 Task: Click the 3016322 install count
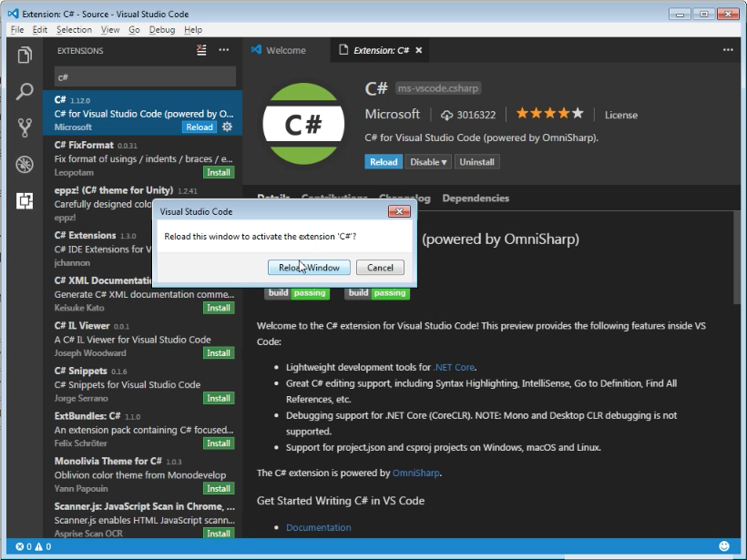coord(468,115)
